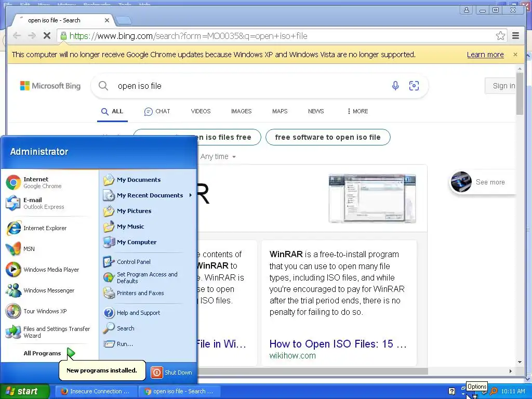The height and width of the screenshot is (399, 532).
Task: Switch to the VIDEOS tab
Action: [x=201, y=111]
